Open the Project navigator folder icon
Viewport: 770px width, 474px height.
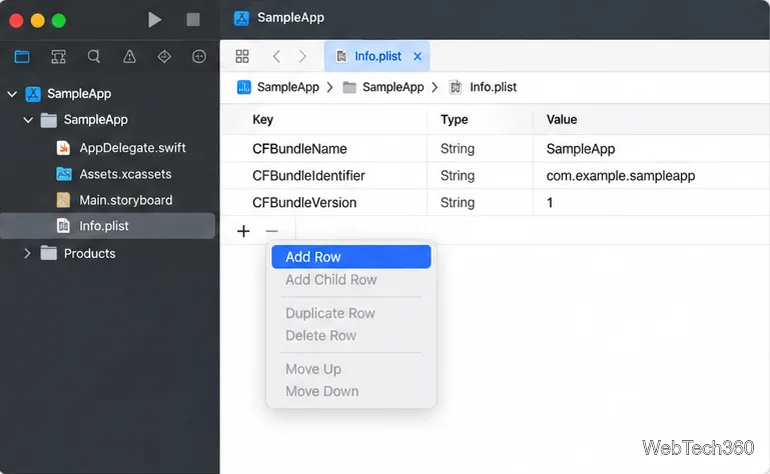click(x=22, y=57)
